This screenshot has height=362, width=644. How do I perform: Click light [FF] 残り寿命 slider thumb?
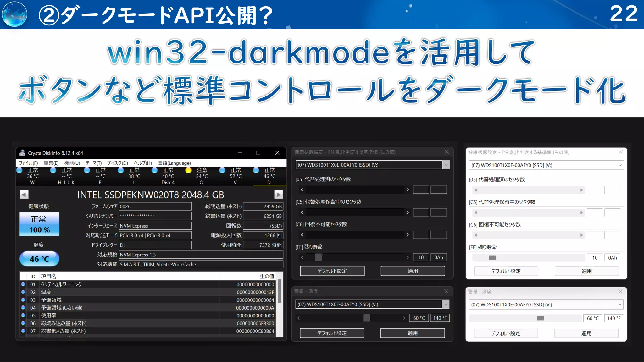(492, 258)
